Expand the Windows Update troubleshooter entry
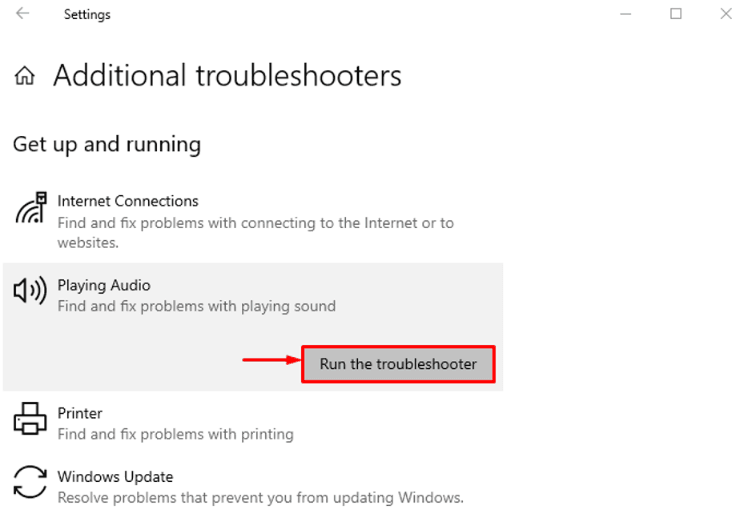The height and width of the screenshot is (522, 740). [115, 477]
